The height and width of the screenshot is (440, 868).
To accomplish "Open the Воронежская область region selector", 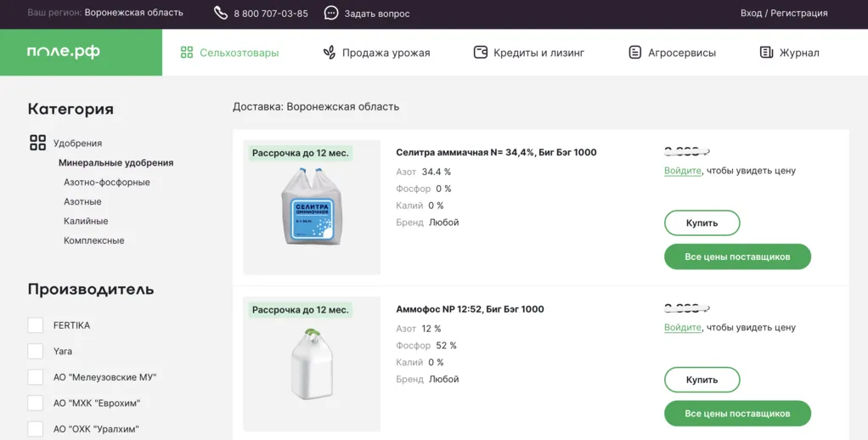I will point(133,13).
